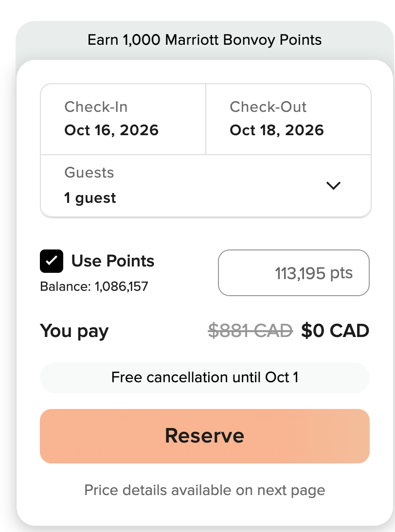
Task: Click 'Price details available on next page'
Action: [205, 490]
